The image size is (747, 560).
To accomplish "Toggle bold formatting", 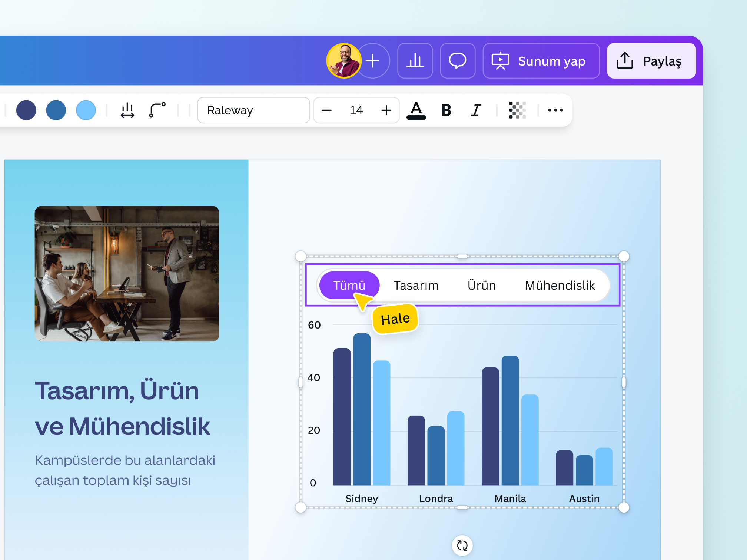I will click(x=446, y=110).
